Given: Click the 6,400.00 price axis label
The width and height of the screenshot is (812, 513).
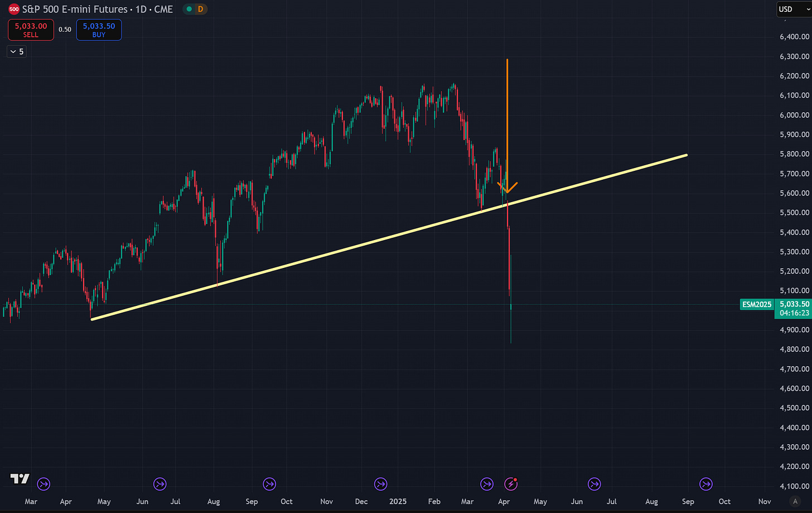Looking at the screenshot, I should click(x=794, y=37).
